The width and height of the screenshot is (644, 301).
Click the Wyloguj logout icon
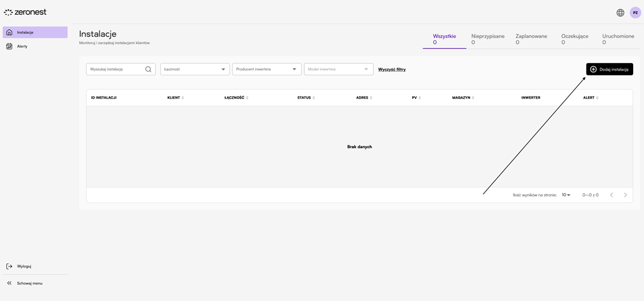click(9, 267)
